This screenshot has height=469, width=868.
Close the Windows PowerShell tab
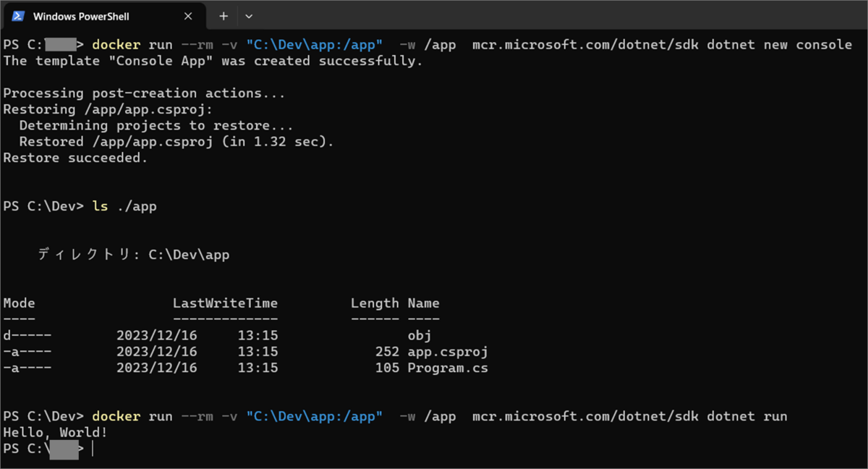(x=188, y=16)
